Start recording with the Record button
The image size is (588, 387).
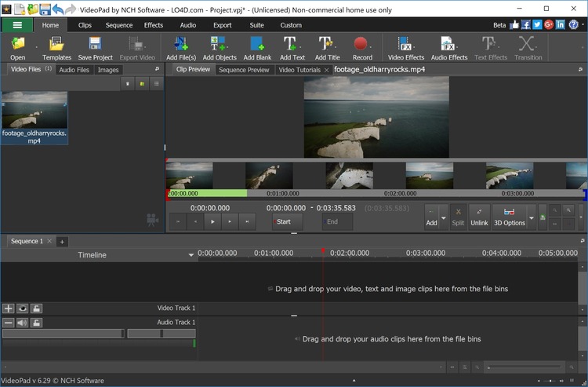(x=362, y=48)
